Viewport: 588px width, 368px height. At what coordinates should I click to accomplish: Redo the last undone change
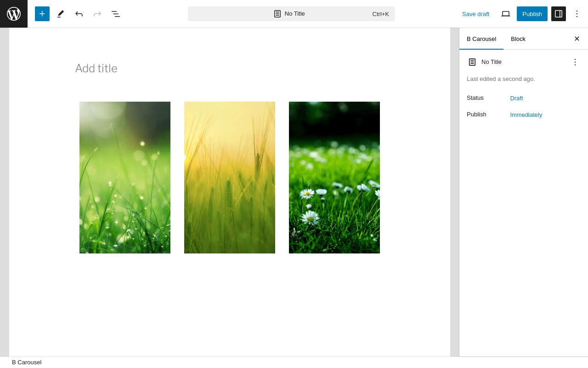(97, 14)
